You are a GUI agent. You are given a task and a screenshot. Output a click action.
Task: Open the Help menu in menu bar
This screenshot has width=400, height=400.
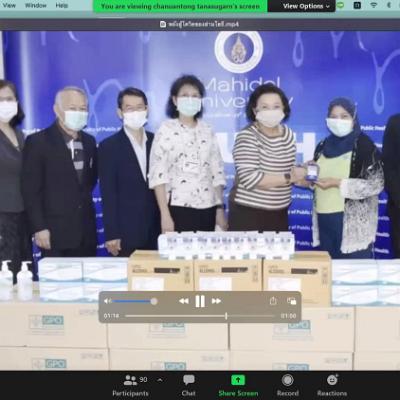coord(61,5)
